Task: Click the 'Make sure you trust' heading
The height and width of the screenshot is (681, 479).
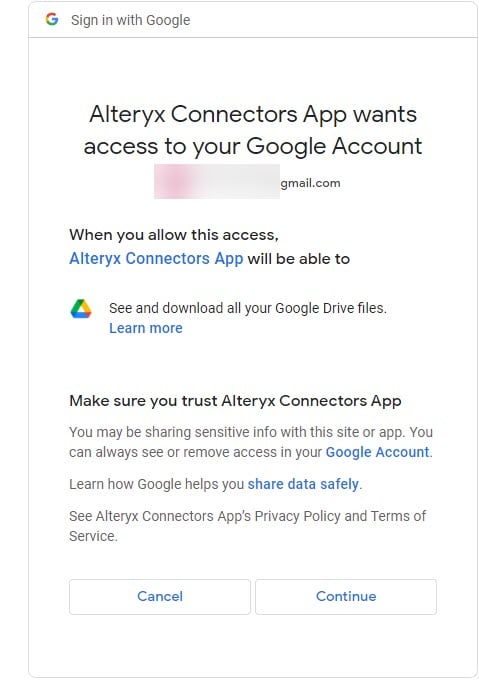Action: (x=235, y=400)
